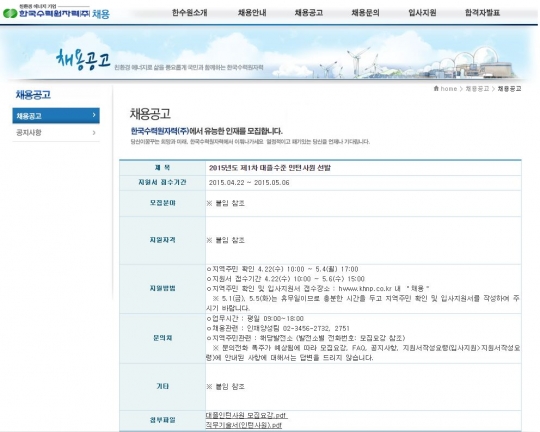The height and width of the screenshot is (432, 540).
Task: Click the arrow chevron beside sidebar 채용공고
Action: point(94,115)
